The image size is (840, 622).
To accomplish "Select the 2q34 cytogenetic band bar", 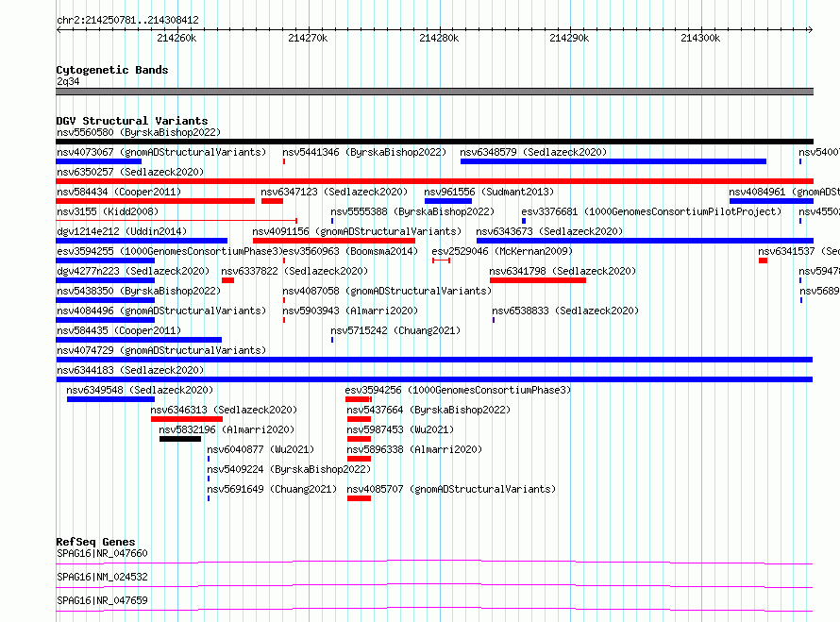I will tap(434, 92).
